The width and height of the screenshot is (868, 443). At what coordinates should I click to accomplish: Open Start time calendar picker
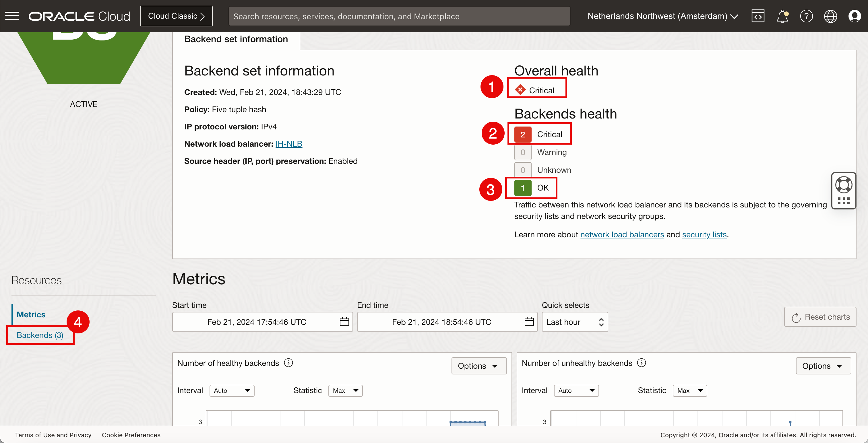pos(344,322)
